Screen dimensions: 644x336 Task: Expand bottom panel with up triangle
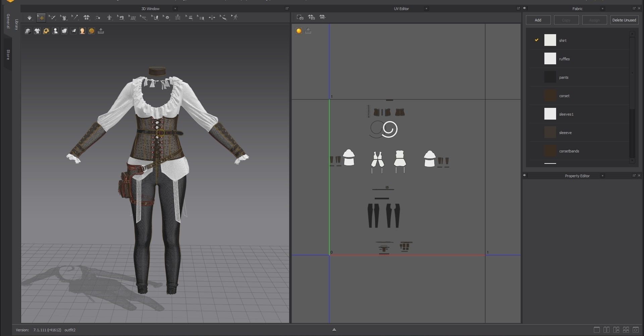[334, 330]
